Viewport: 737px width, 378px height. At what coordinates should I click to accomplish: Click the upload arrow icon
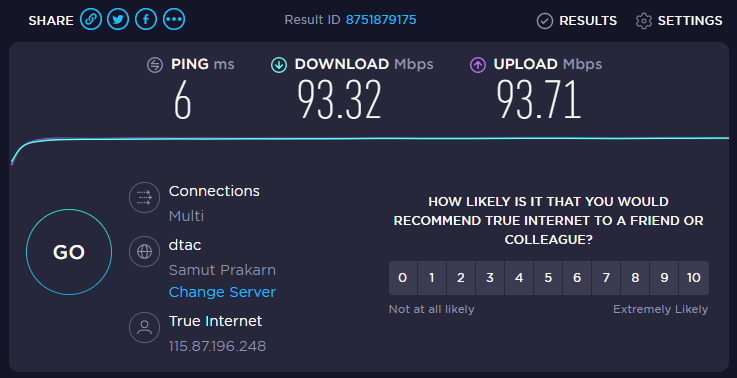click(478, 65)
